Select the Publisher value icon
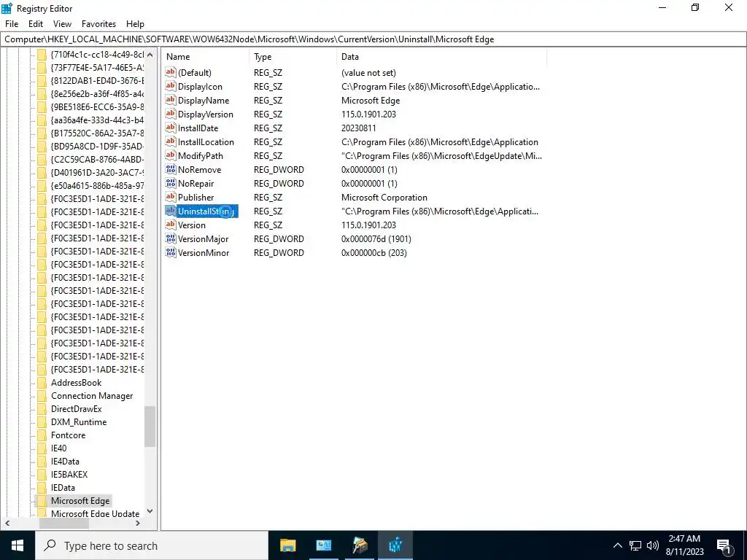The height and width of the screenshot is (560, 747). [171, 197]
